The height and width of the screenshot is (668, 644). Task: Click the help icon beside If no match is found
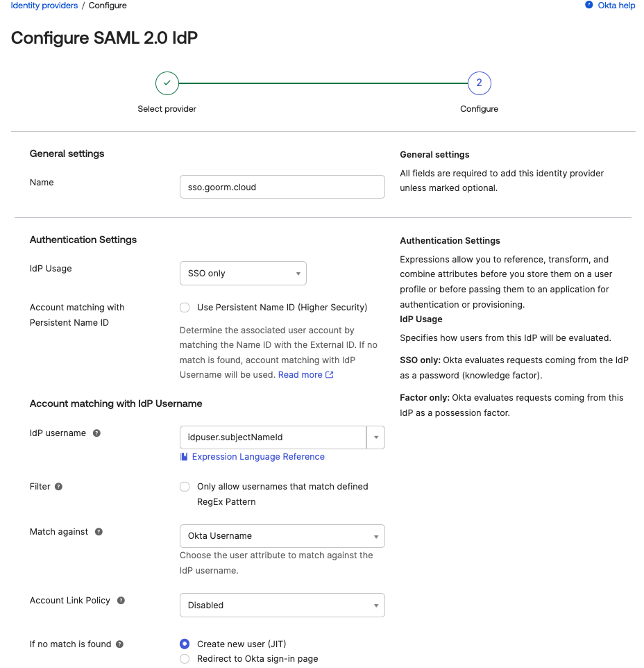pyautogui.click(x=119, y=644)
